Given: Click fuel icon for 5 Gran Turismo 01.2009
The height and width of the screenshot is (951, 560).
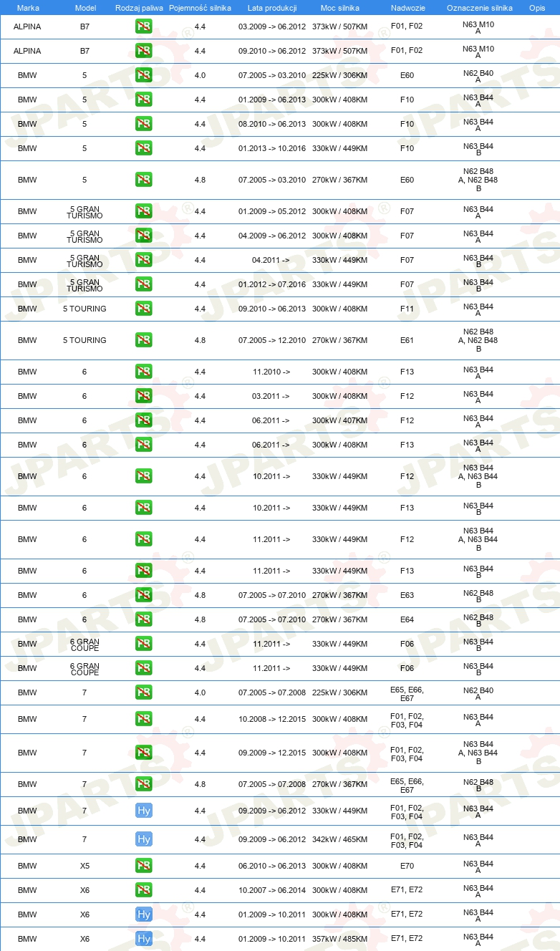Looking at the screenshot, I should pos(143,212).
